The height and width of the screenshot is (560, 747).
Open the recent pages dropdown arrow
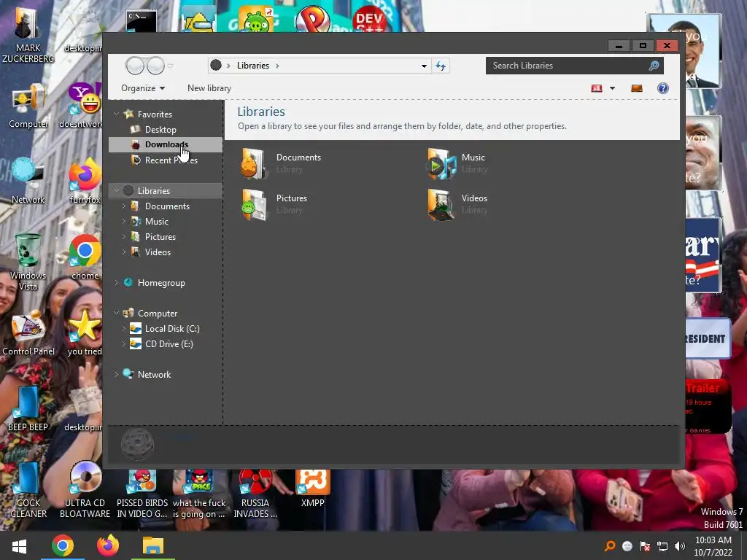(x=171, y=66)
